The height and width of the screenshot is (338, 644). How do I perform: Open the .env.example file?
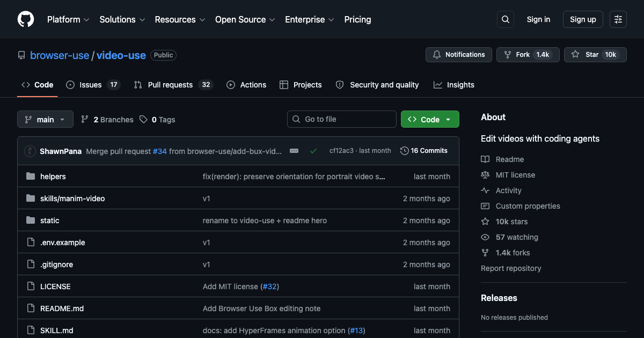tap(63, 243)
